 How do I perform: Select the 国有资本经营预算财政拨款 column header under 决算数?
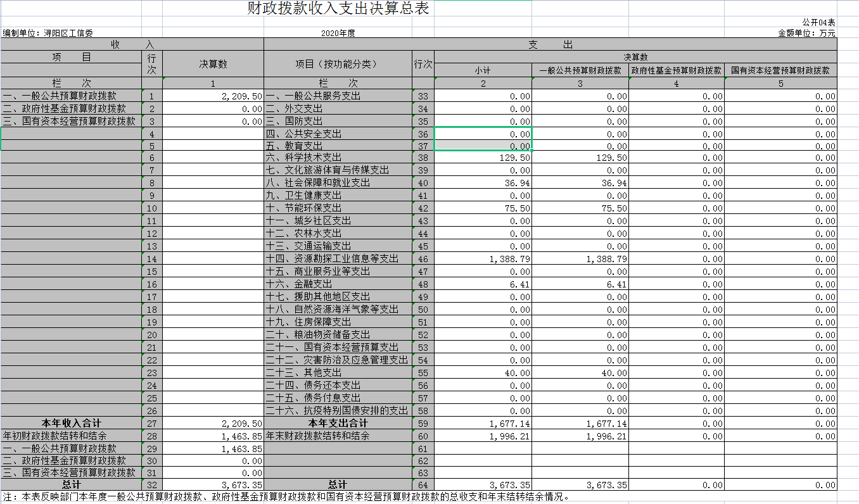780,71
